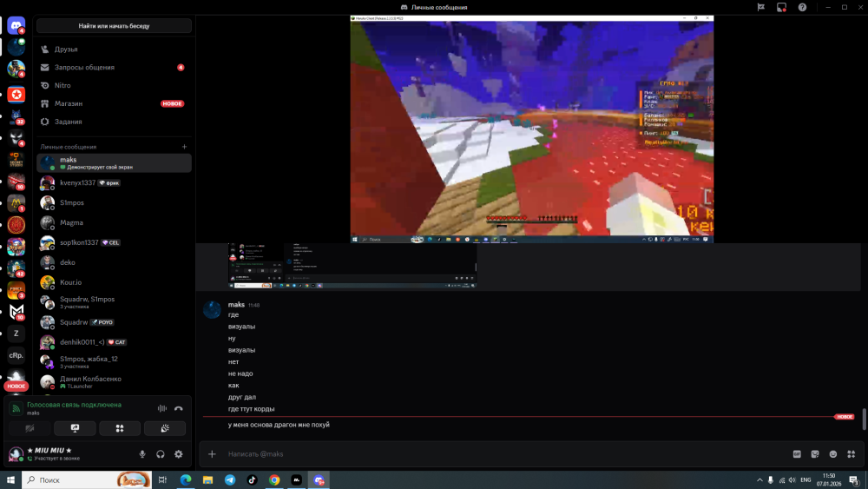The image size is (868, 489).
Task: Open the Help question mark icon
Action: [802, 7]
